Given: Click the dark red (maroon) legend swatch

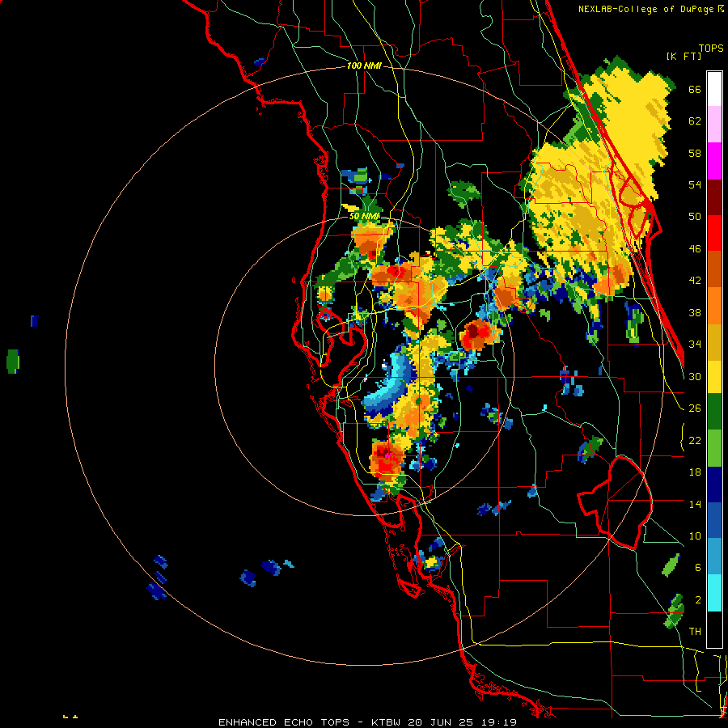Looking at the screenshot, I should coord(714,197).
